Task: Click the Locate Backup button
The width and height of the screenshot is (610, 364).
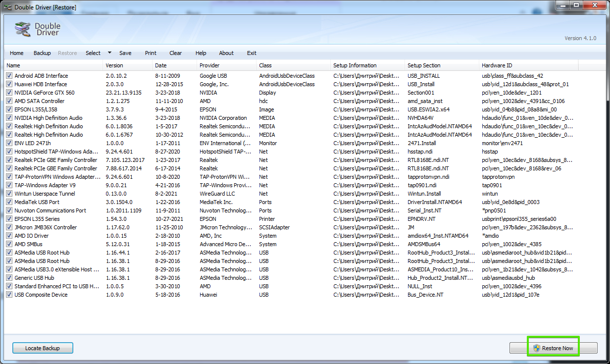Action: tap(43, 348)
